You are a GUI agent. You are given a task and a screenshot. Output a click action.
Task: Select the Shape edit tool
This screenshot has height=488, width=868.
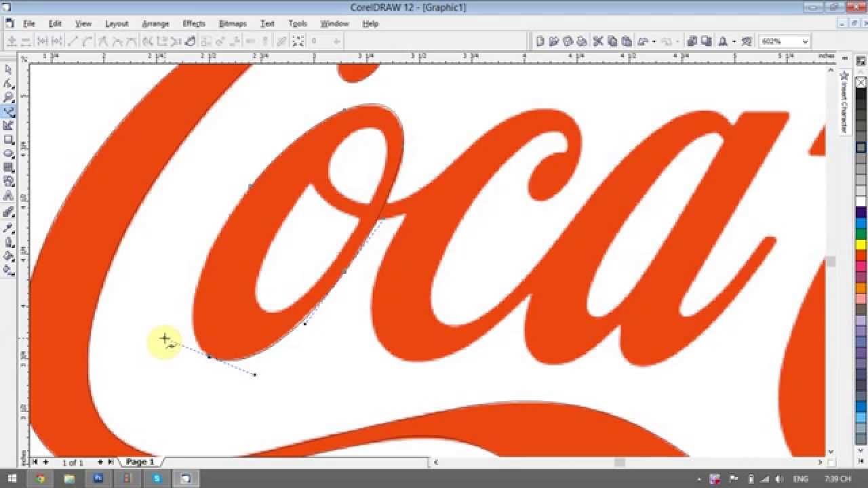coord(9,83)
